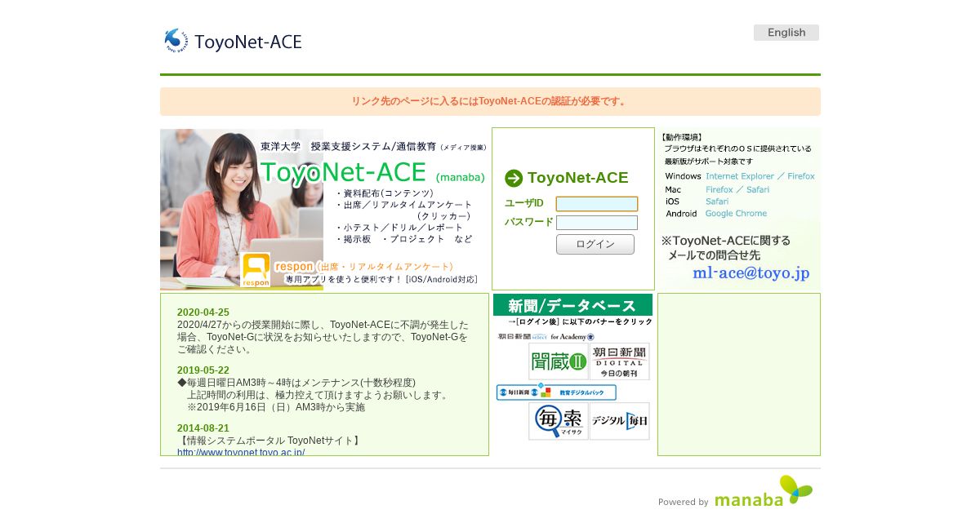Click the large green ToyoNet-ACE (manaba) title

pos(372,172)
